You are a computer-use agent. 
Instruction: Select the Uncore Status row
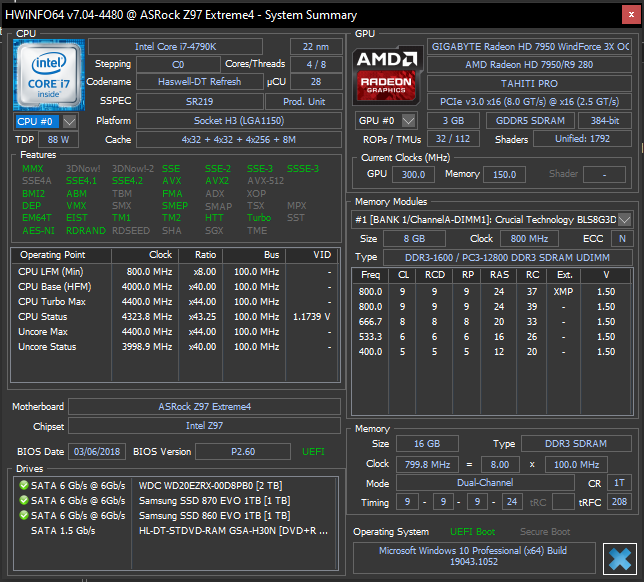point(175,347)
